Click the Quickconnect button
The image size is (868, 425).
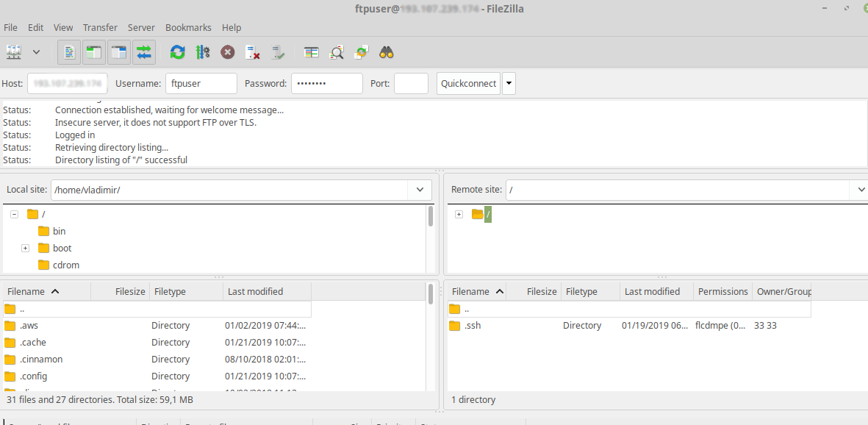pos(468,84)
